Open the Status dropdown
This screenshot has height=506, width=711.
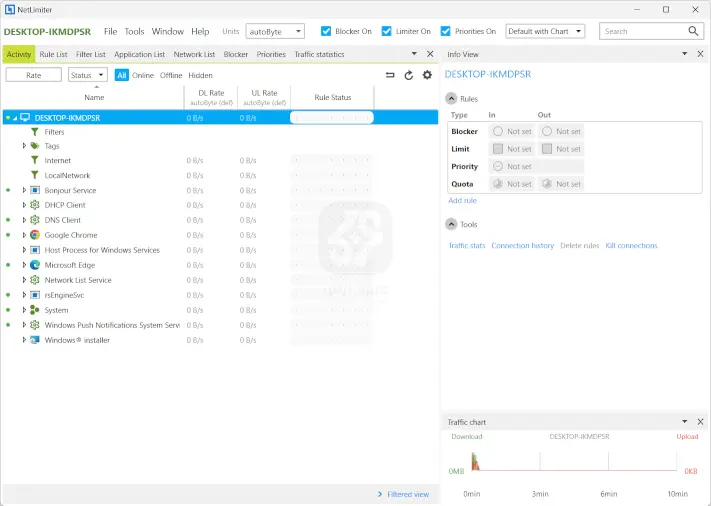point(88,75)
